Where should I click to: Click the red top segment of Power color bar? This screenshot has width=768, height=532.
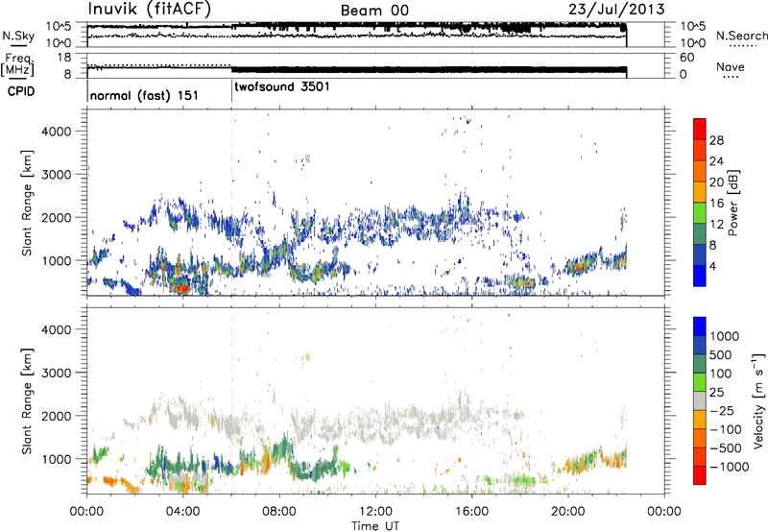point(700,129)
